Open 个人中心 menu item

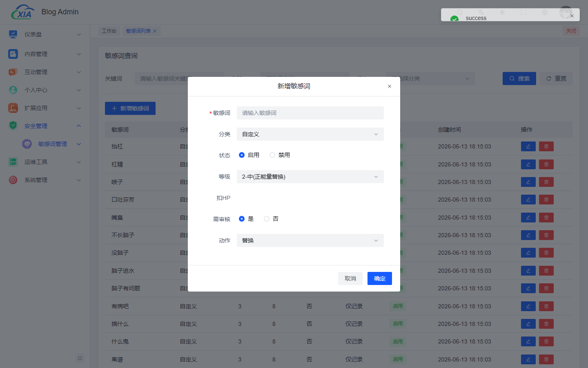pyautogui.click(x=45, y=90)
